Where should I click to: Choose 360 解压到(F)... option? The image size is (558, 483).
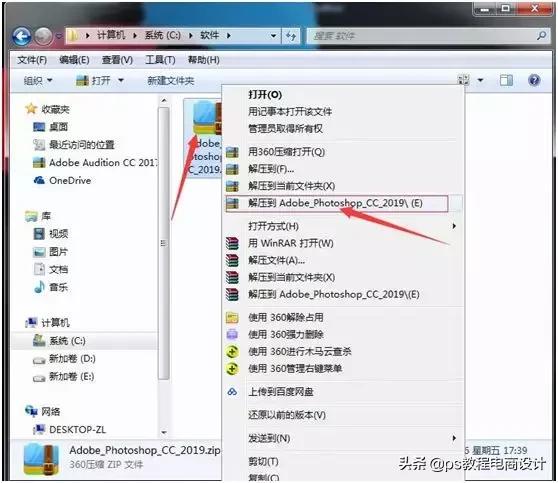coord(271,169)
